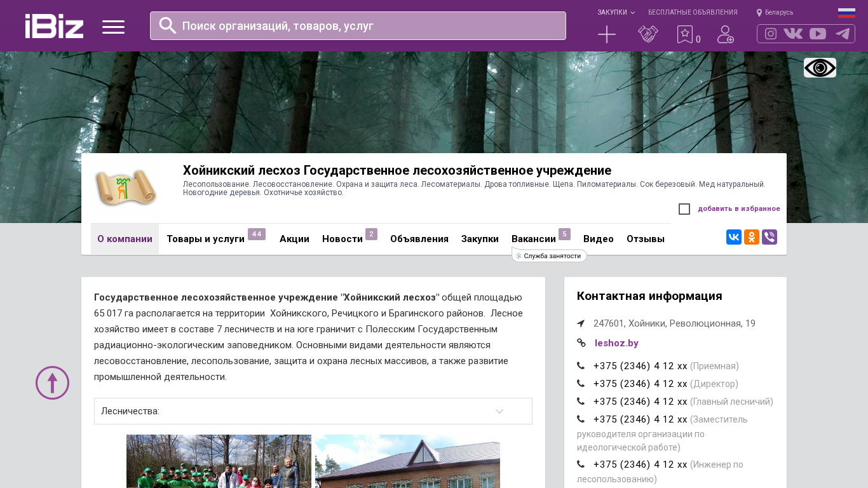Screen dimensions: 868x488
Task: Click the website link chain icon
Action: (x=581, y=343)
